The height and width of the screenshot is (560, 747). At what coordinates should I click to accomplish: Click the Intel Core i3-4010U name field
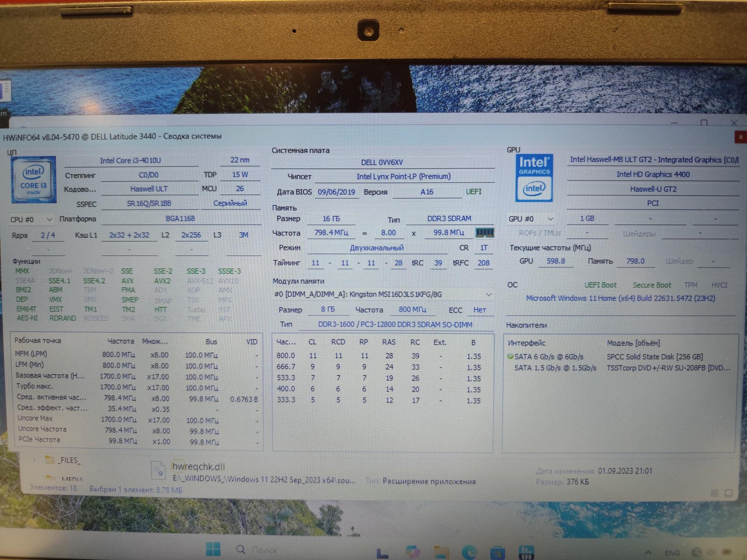[131, 161]
